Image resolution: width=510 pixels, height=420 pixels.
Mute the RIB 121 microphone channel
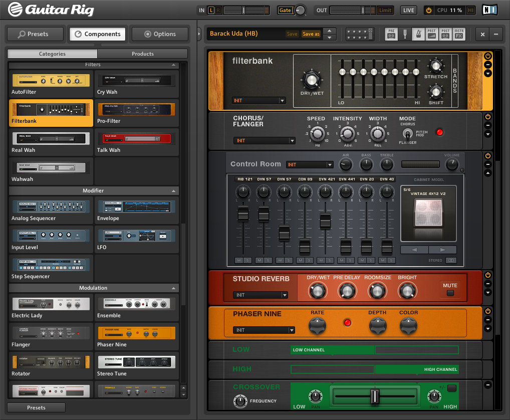pyautogui.click(x=239, y=260)
